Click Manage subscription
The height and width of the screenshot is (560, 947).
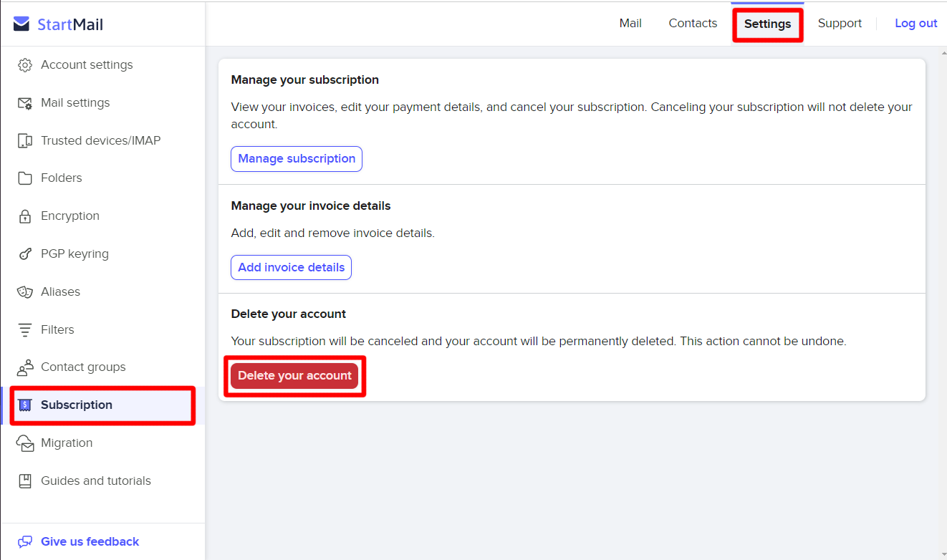296,158
